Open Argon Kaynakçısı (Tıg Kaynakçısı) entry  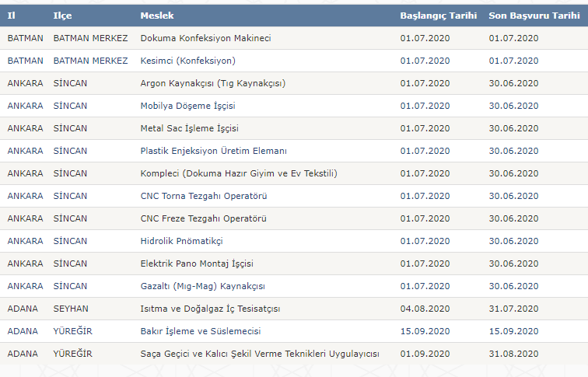[213, 83]
